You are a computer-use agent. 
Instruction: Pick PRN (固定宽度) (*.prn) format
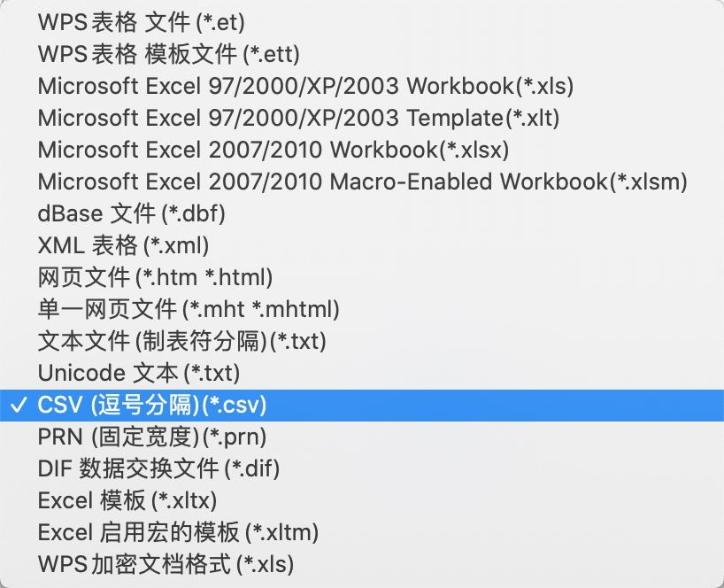click(152, 437)
